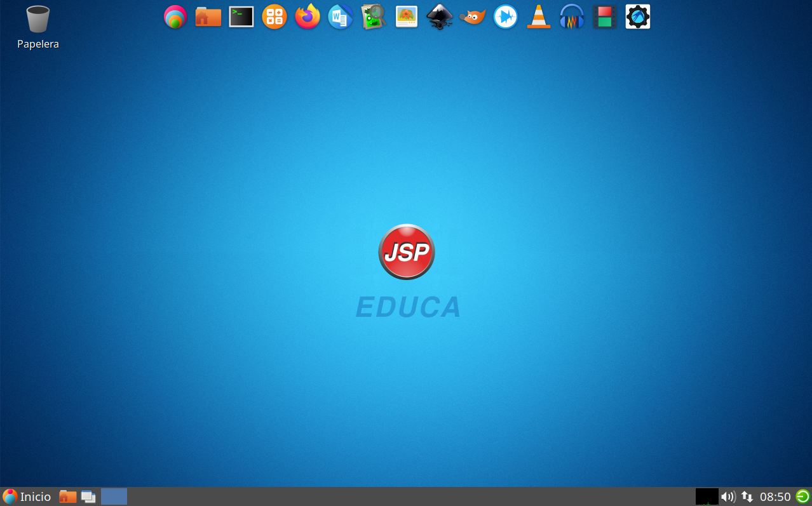Launch the pink-green circles app in the top dock

pyautogui.click(x=175, y=17)
